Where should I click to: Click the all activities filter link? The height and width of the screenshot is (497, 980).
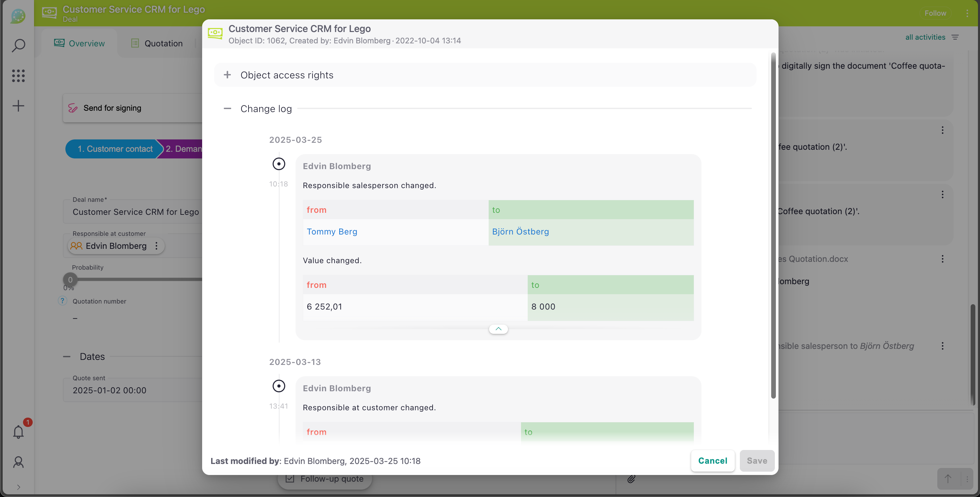925,37
